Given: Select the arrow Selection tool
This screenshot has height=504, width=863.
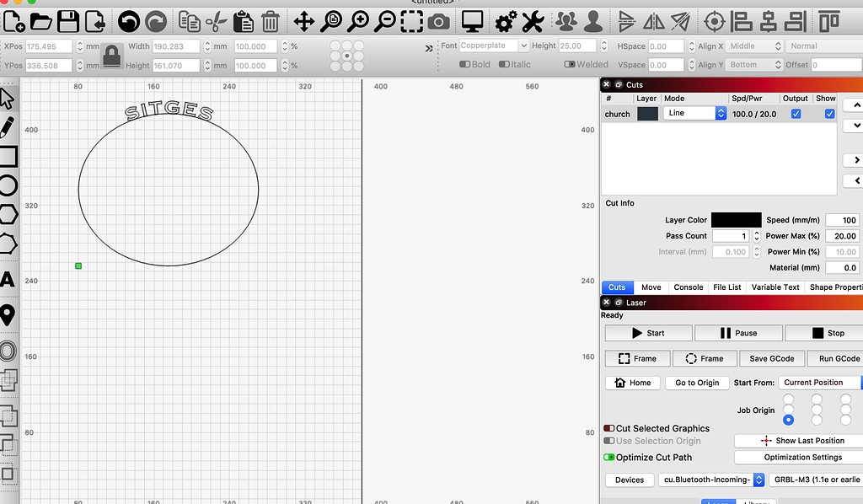Looking at the screenshot, I should [10, 98].
